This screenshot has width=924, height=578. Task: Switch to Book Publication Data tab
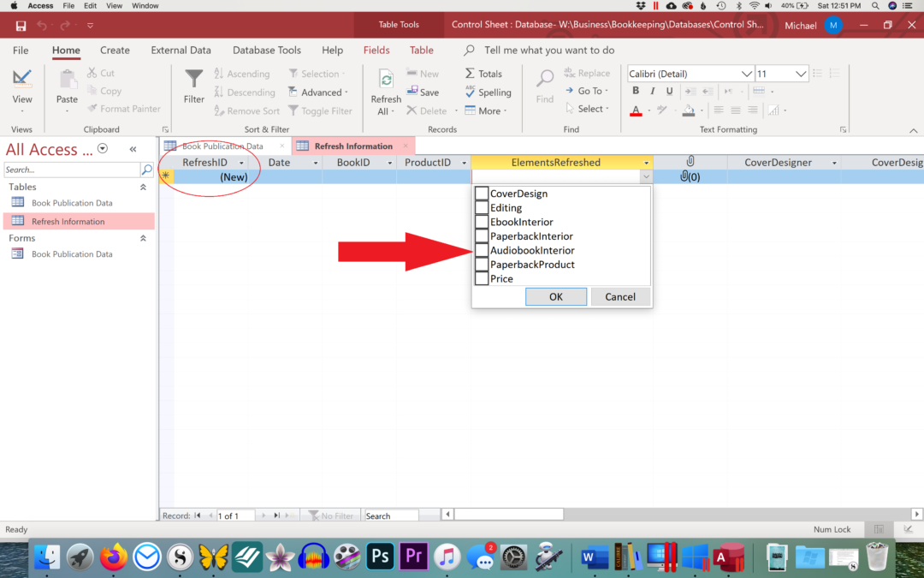click(222, 146)
